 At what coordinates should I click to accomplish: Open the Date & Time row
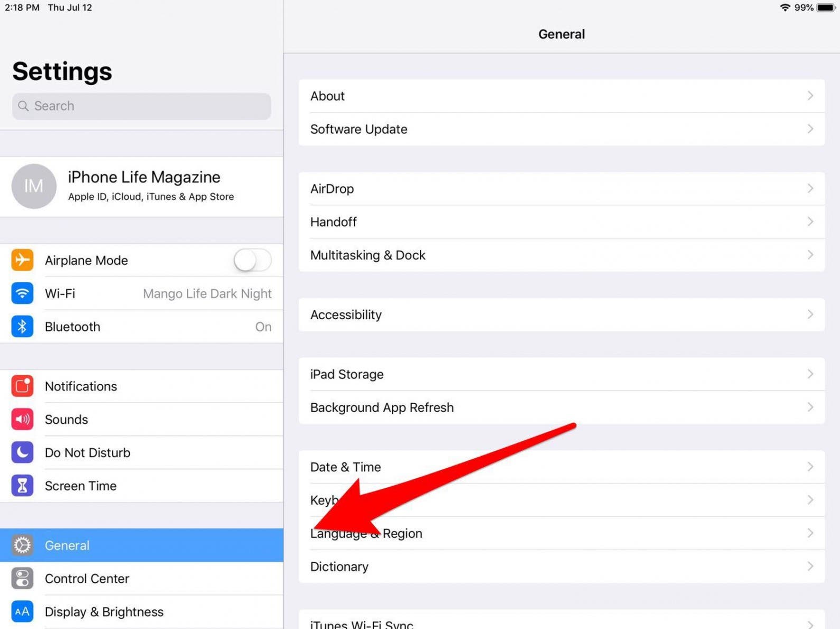pyautogui.click(x=562, y=467)
